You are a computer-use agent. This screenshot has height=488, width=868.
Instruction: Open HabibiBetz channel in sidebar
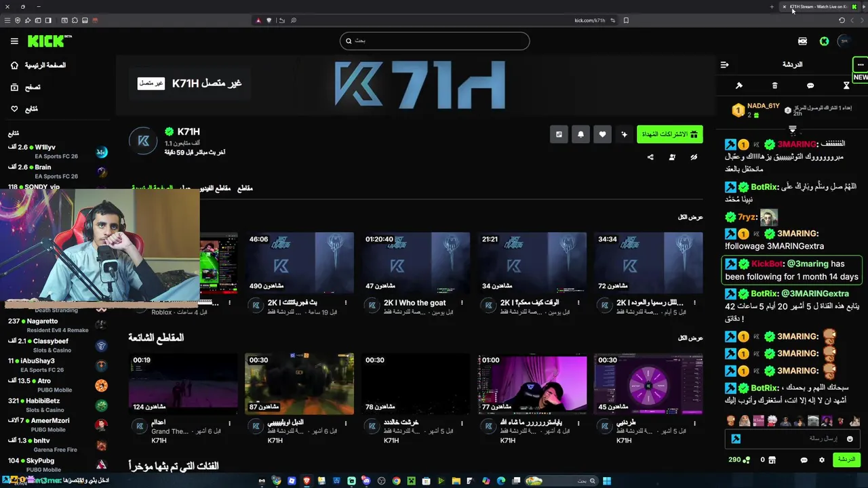(58, 405)
